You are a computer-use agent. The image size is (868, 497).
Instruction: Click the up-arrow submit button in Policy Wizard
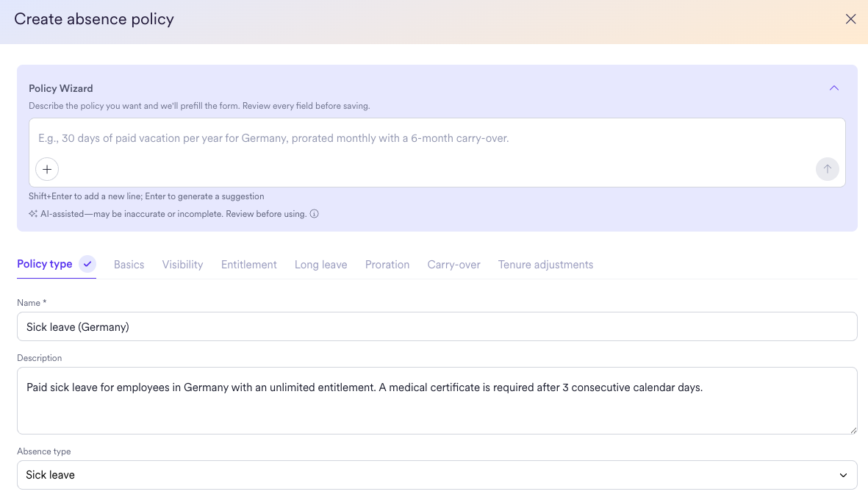(827, 169)
